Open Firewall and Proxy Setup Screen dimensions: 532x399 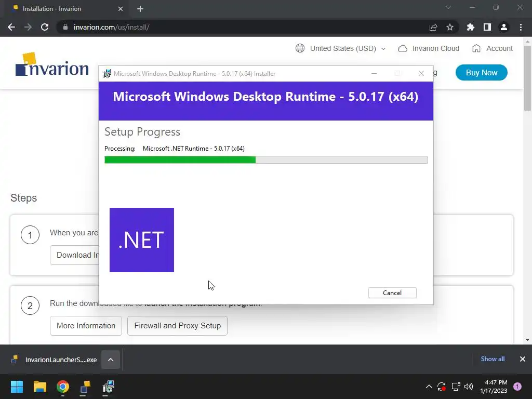(178, 326)
